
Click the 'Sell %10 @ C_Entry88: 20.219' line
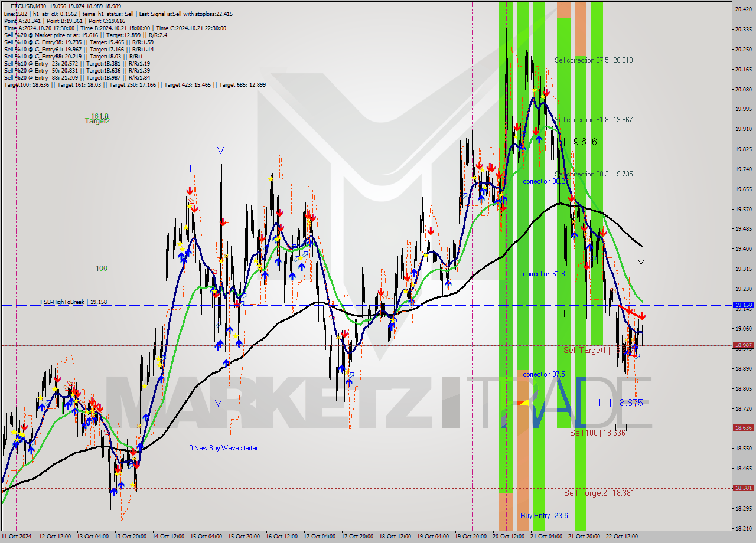(74, 57)
